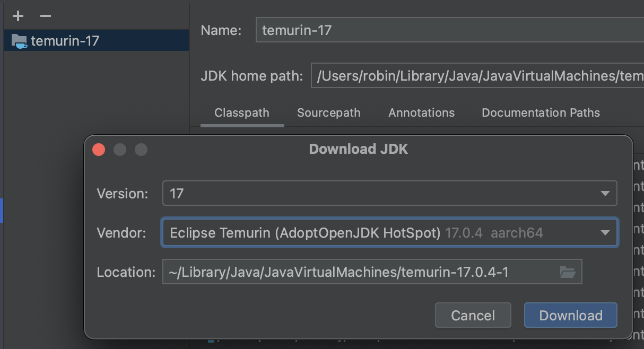This screenshot has width=644, height=349.
Task: Add a new SDK with plus icon
Action: (x=18, y=16)
